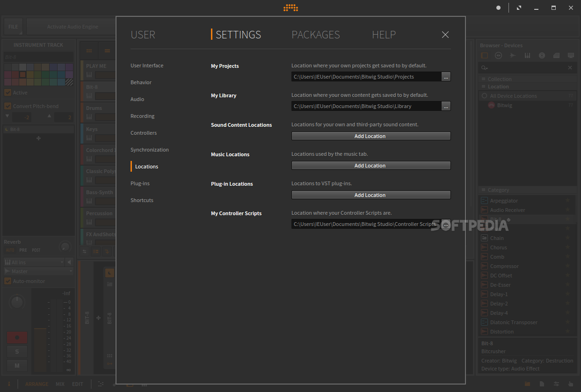This screenshot has width=581, height=392.
Task: Open Controllers settings page
Action: 144,133
